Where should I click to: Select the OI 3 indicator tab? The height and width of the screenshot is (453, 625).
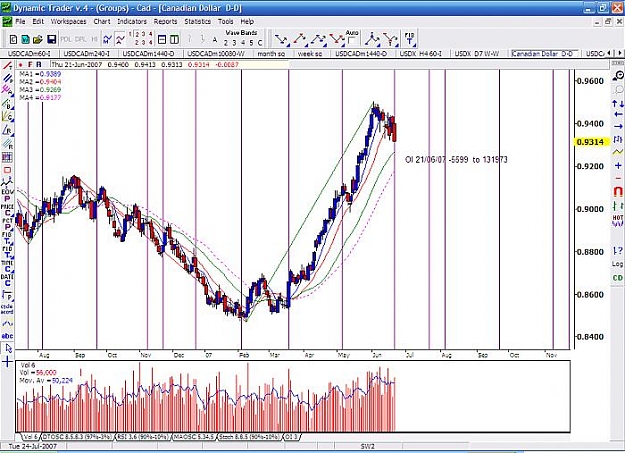[x=291, y=437]
